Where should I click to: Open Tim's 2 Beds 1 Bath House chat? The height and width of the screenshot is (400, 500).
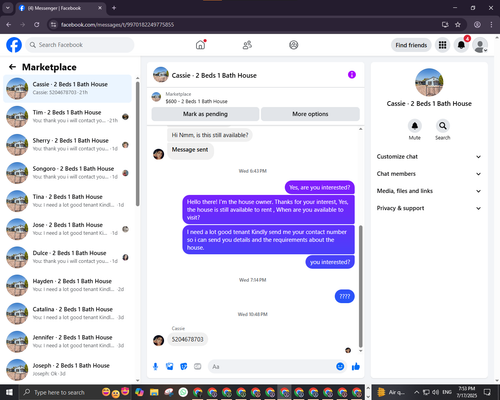coord(67,117)
